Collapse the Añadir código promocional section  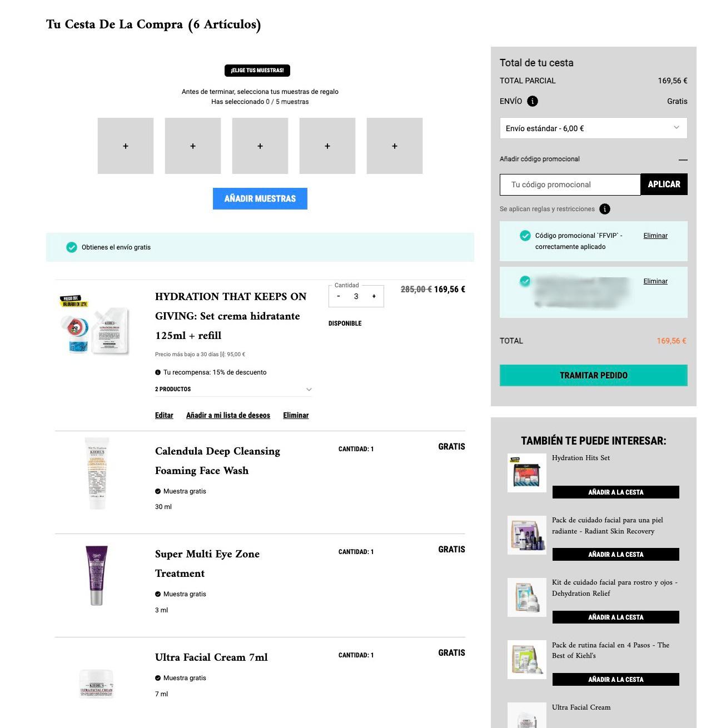coord(683,159)
